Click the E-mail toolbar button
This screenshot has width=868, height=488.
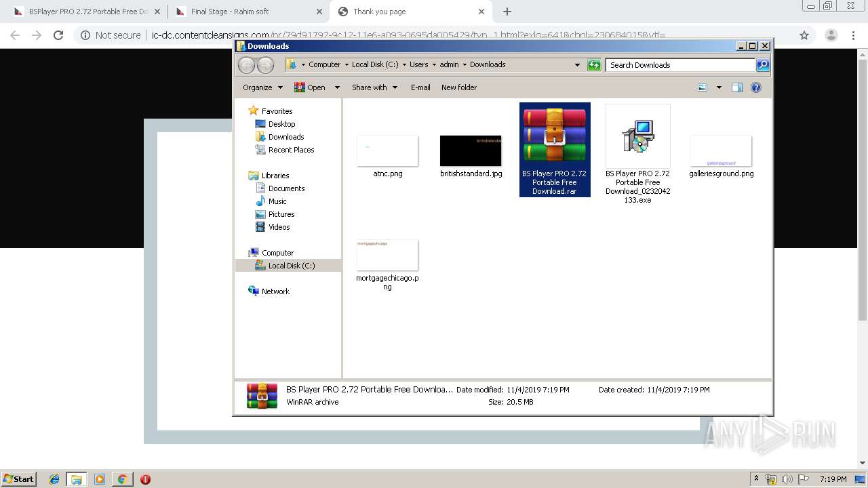click(x=420, y=87)
